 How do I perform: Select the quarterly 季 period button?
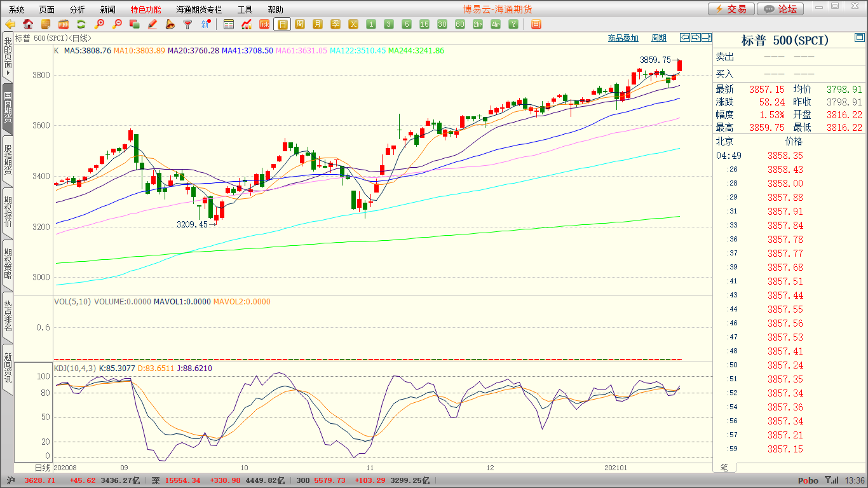(336, 25)
